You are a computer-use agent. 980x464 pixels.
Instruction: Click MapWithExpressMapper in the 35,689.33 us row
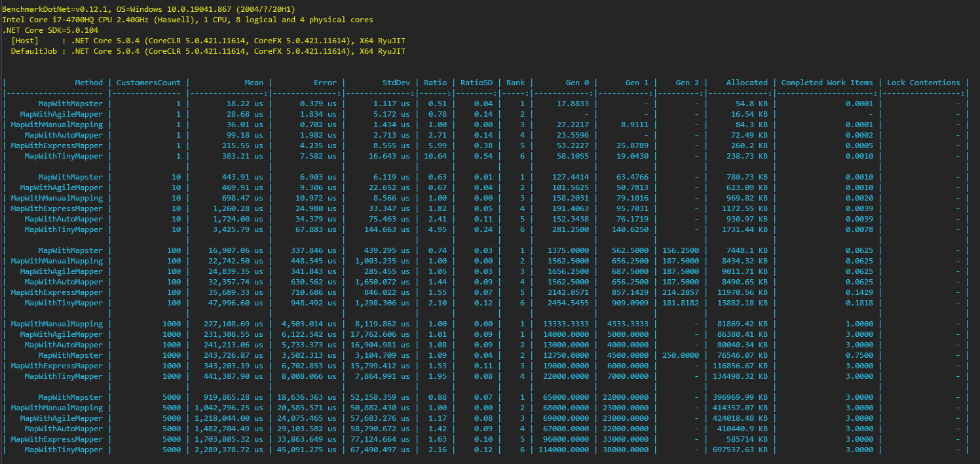[x=57, y=292]
